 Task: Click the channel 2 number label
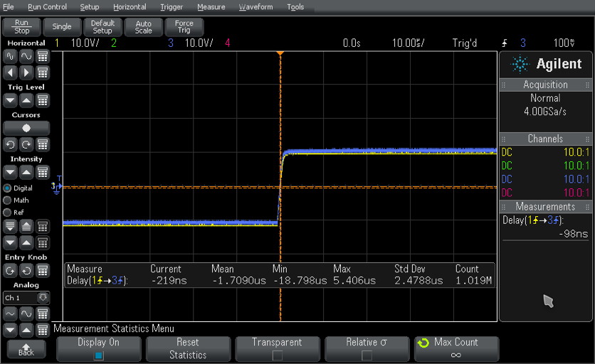[113, 43]
